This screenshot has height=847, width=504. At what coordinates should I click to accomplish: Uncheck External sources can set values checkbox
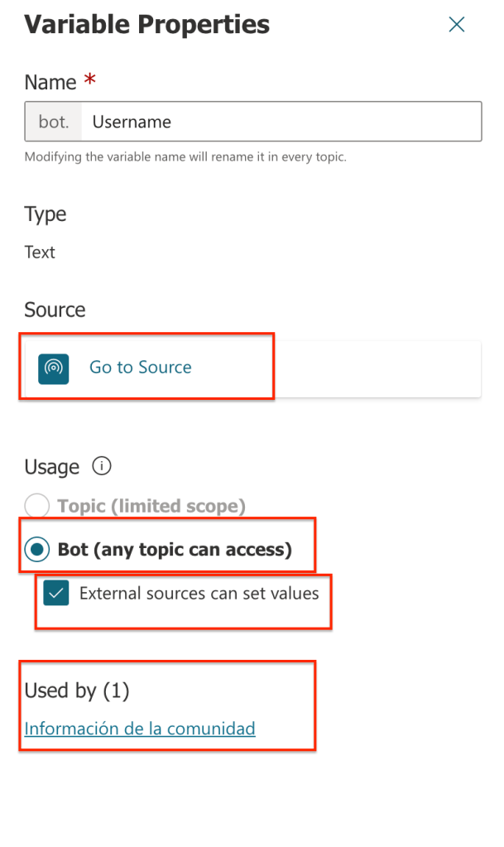point(56,594)
